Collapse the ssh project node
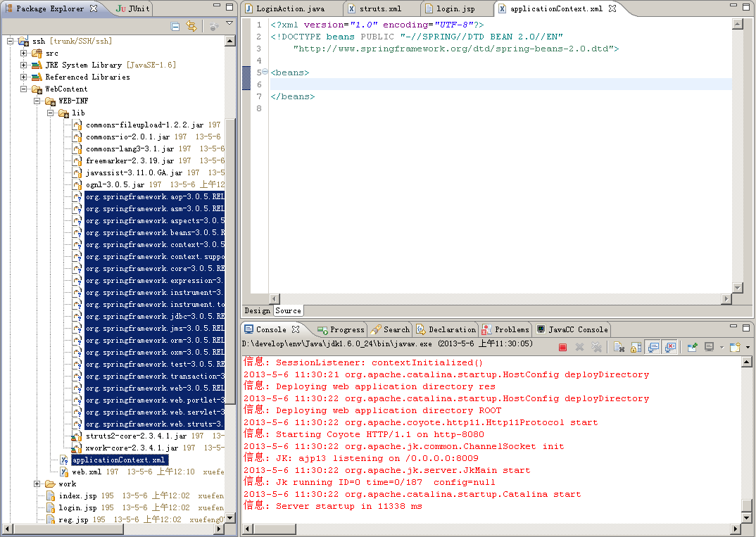Viewport: 756px width, 537px height. point(10,42)
